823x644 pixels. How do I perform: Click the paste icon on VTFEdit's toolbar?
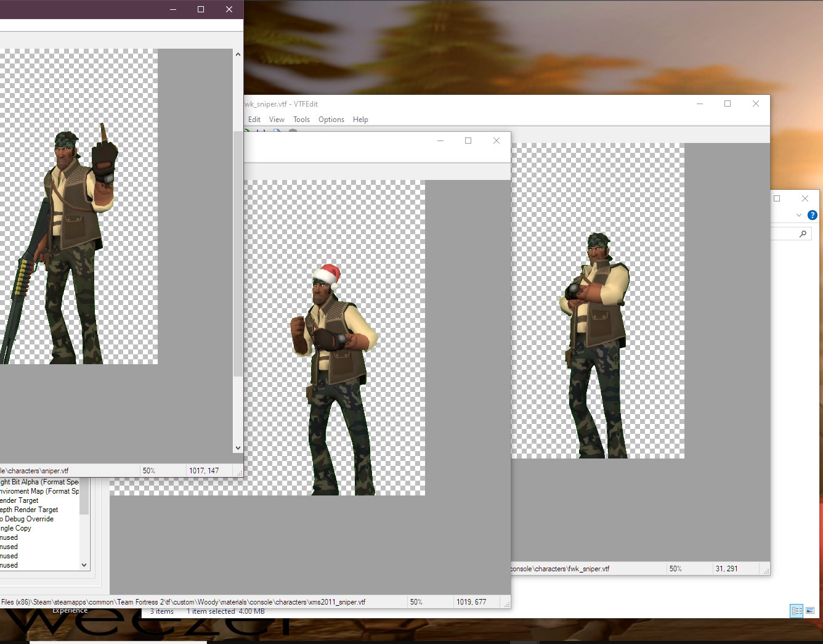tap(293, 131)
